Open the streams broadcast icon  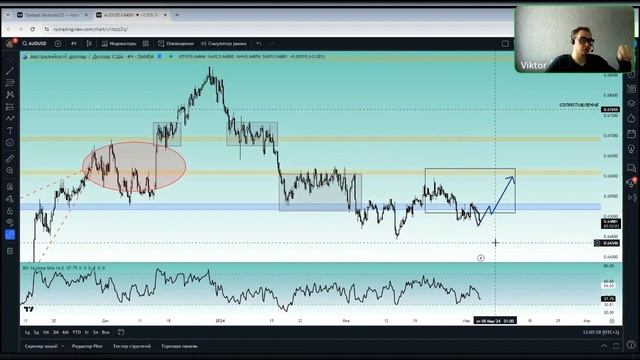pos(631,198)
